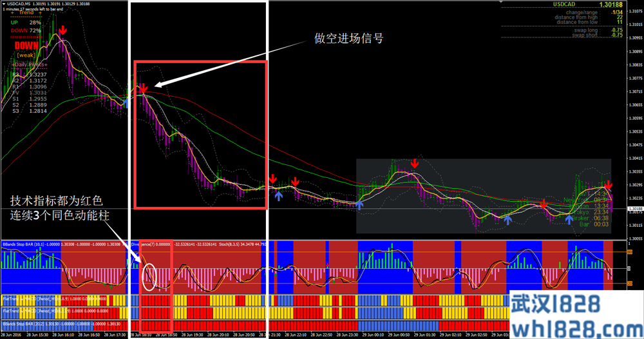Click the white oval marking momentum bars
Screen dimensions: 644x339
coord(149,276)
